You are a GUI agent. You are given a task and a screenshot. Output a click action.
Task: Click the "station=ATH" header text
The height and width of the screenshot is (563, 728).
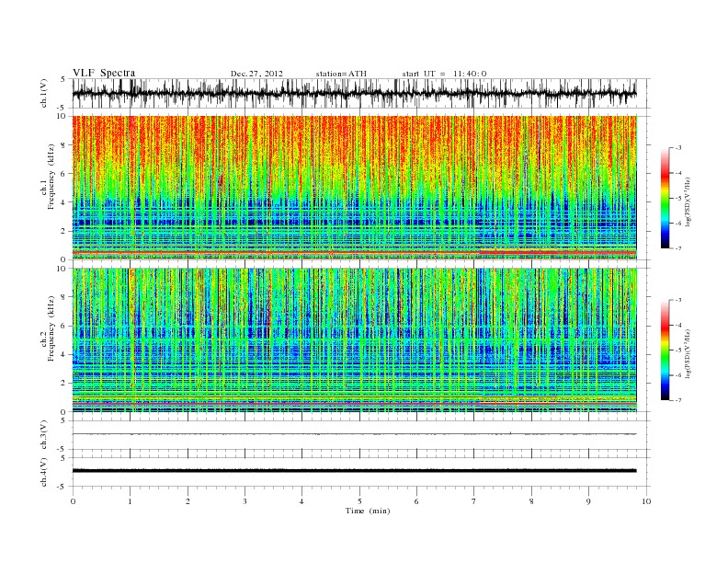pos(341,74)
